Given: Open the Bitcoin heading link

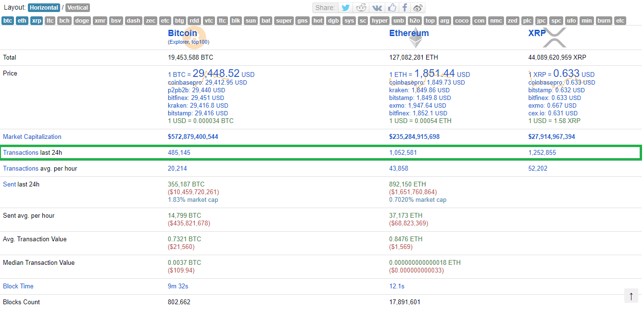Looking at the screenshot, I should (x=182, y=33).
